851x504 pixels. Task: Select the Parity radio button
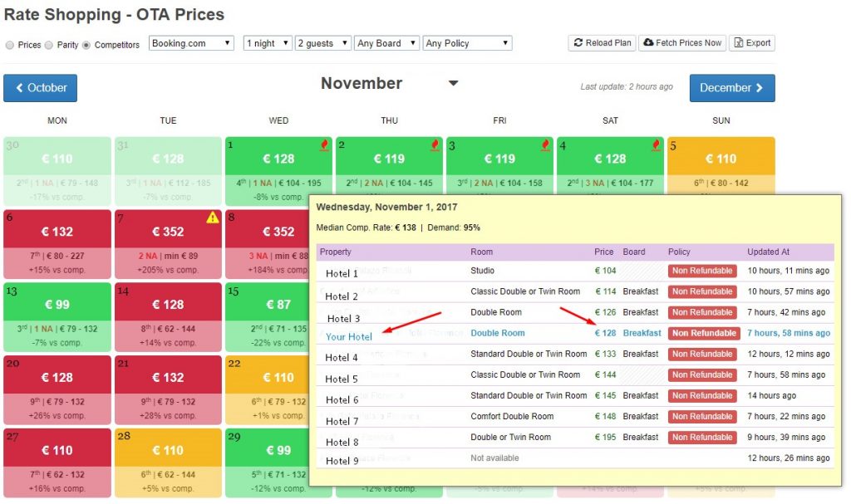pos(49,45)
